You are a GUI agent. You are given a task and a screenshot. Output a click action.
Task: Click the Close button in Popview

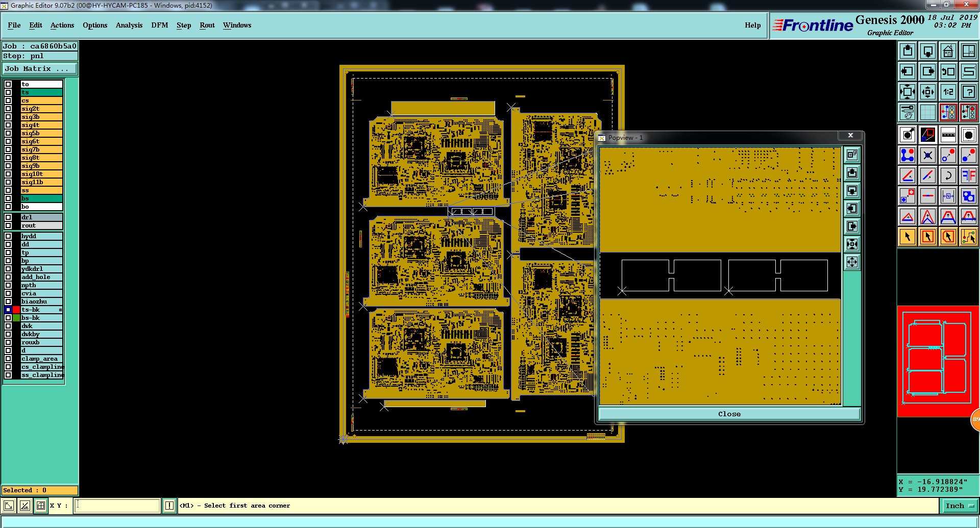point(729,414)
